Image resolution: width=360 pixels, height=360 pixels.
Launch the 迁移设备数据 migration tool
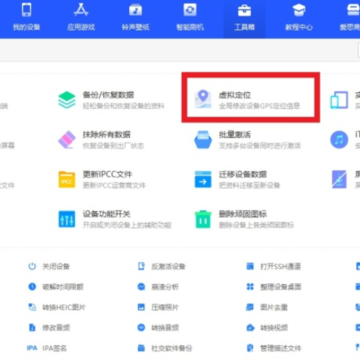[237, 179]
